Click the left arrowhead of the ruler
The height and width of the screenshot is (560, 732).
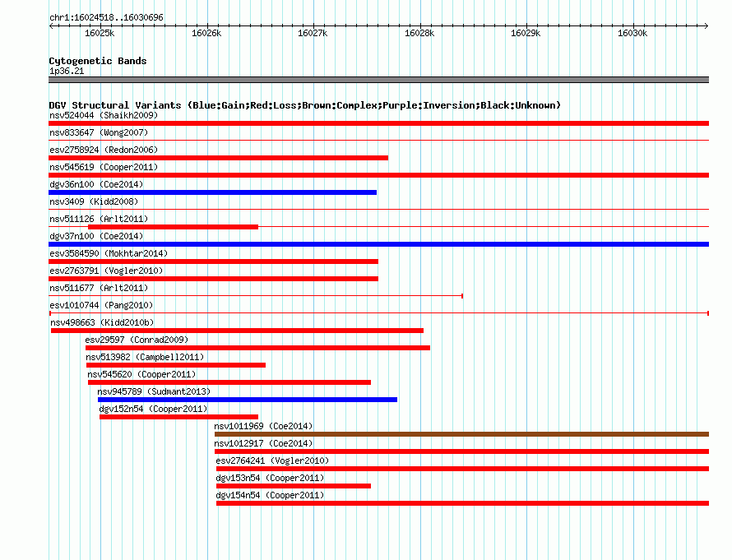(x=51, y=25)
